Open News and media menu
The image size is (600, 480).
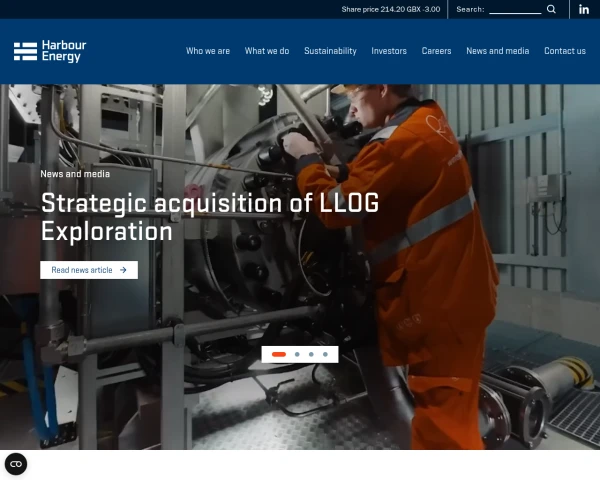pos(497,51)
